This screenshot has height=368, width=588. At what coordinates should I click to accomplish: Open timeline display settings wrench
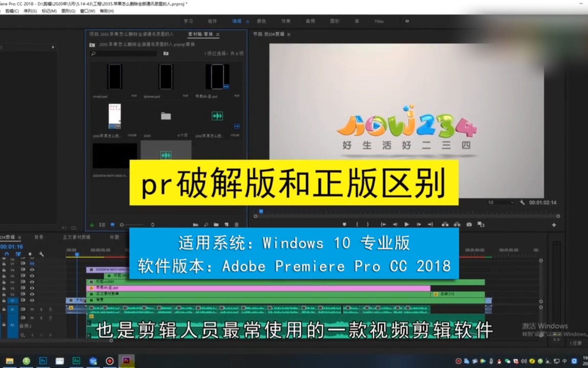(41, 254)
